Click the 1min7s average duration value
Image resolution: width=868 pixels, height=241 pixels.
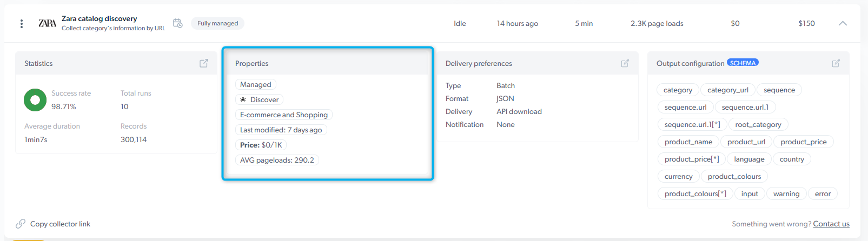[36, 139]
